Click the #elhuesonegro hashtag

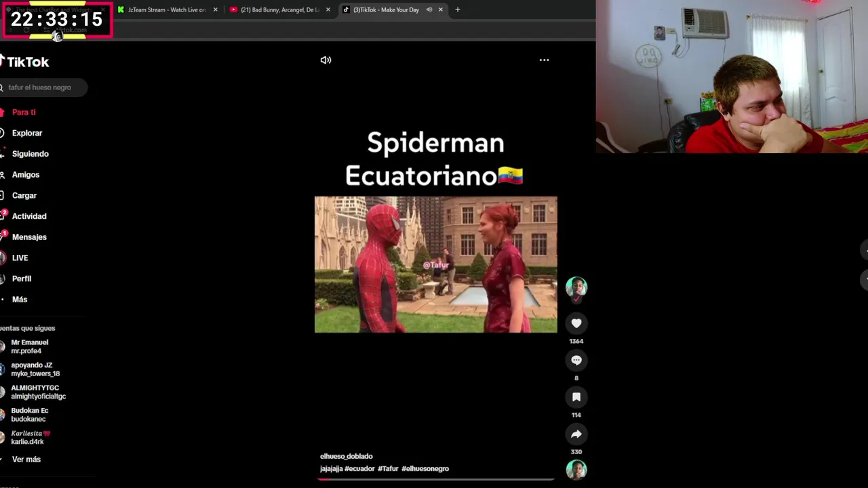point(425,468)
